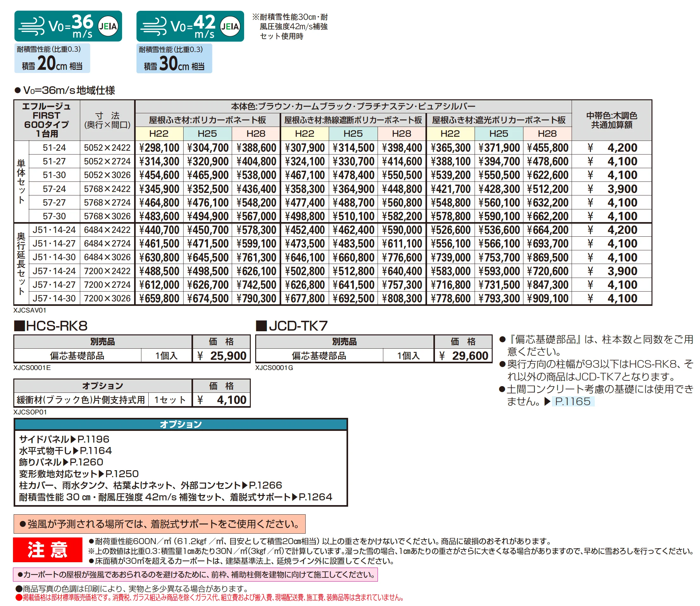The image size is (700, 606).
Task: Select the 寸法(奥行×間口) header
Action: click(x=107, y=120)
